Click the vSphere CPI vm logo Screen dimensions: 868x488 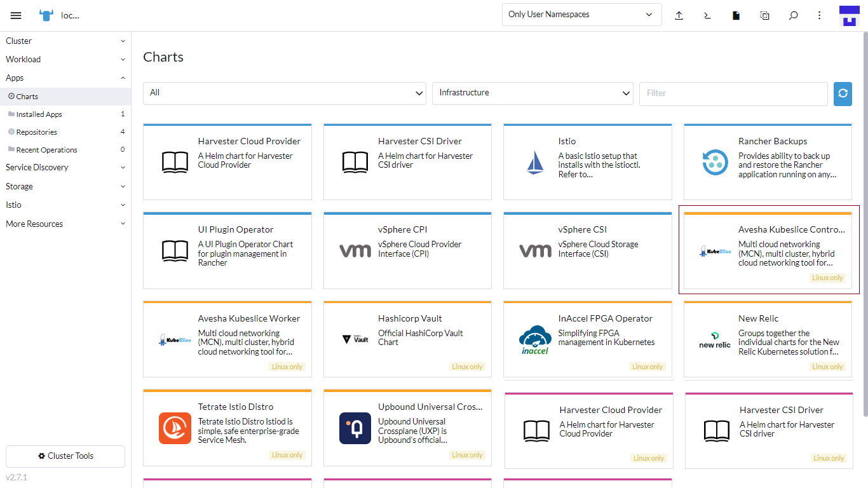click(x=355, y=251)
